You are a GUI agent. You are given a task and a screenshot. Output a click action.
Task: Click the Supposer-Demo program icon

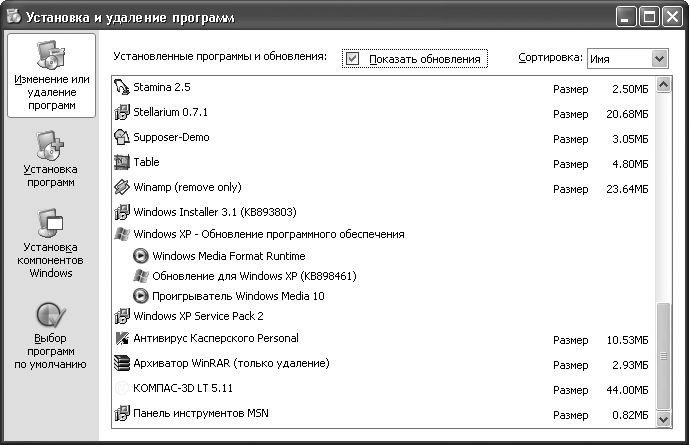[122, 138]
